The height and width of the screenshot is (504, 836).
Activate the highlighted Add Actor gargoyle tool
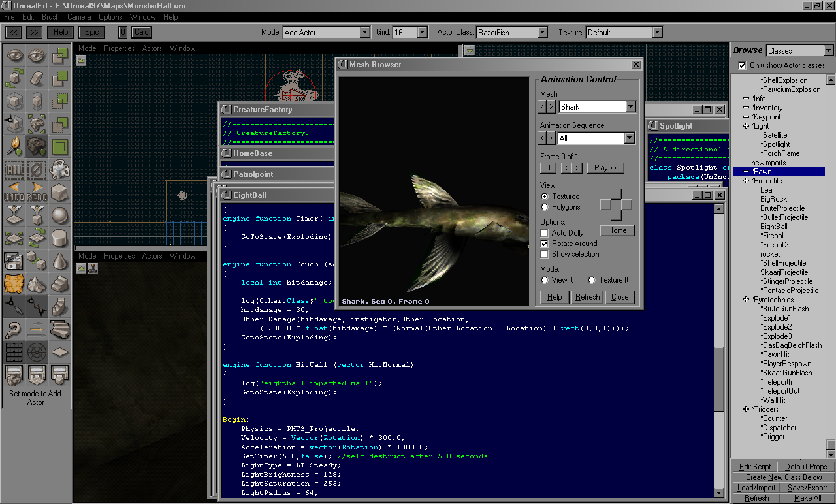pyautogui.click(x=37, y=147)
